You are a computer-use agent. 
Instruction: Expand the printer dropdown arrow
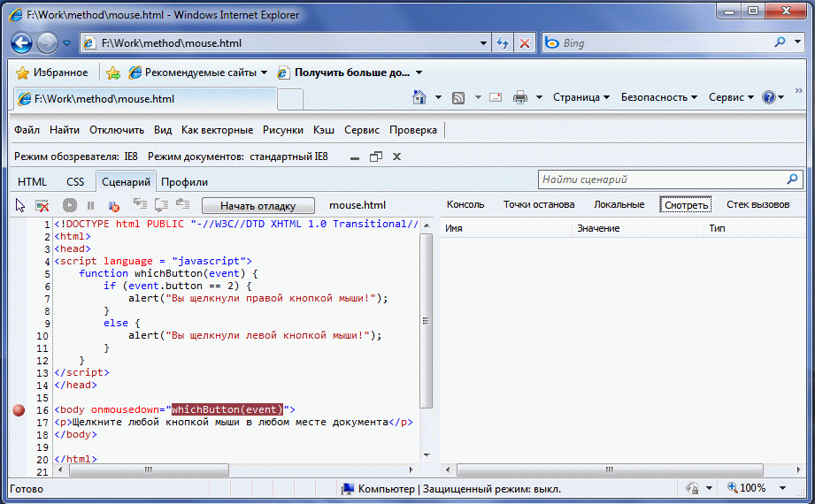click(539, 97)
